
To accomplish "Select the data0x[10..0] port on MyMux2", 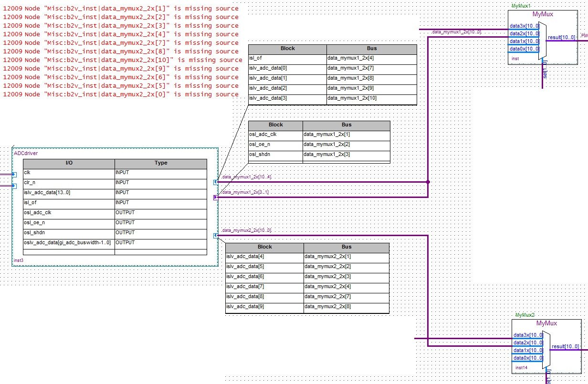I will [x=527, y=358].
